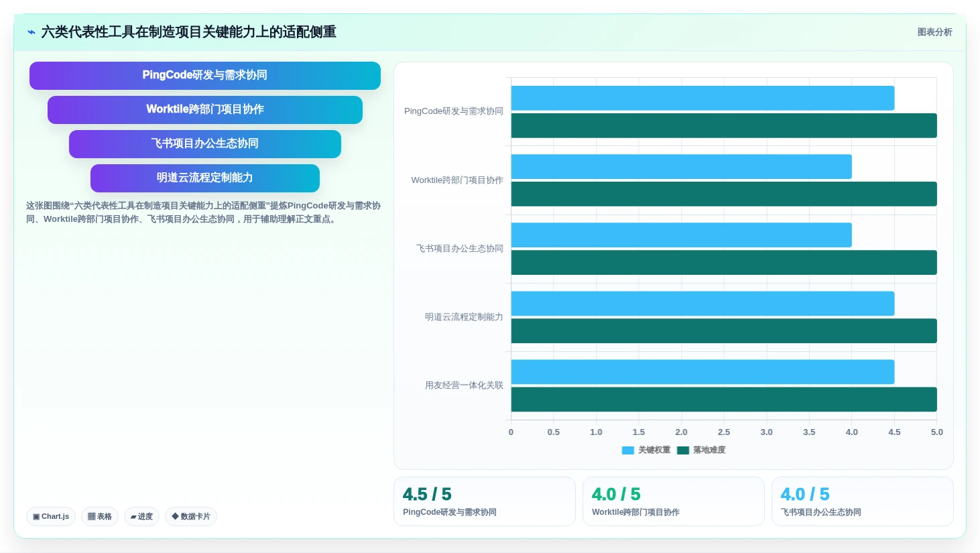The image size is (980, 553).
Task: Click the 数据卡片 tag chip
Action: (x=191, y=517)
